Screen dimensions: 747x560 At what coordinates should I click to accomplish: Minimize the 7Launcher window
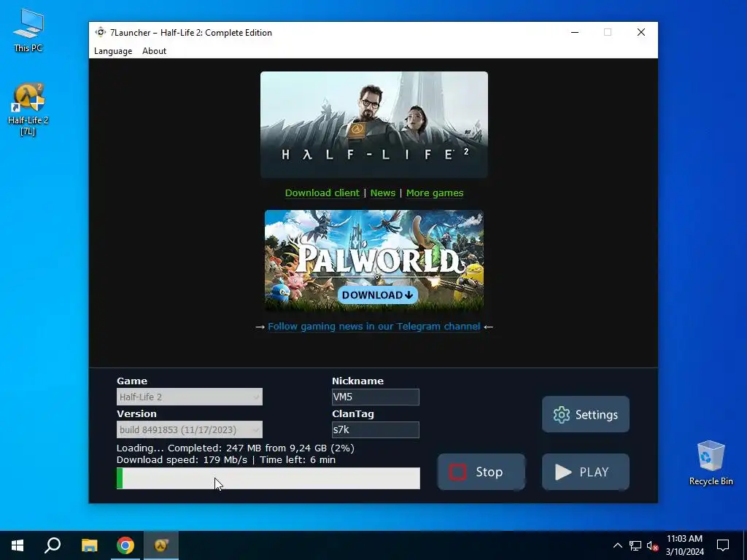(x=575, y=32)
